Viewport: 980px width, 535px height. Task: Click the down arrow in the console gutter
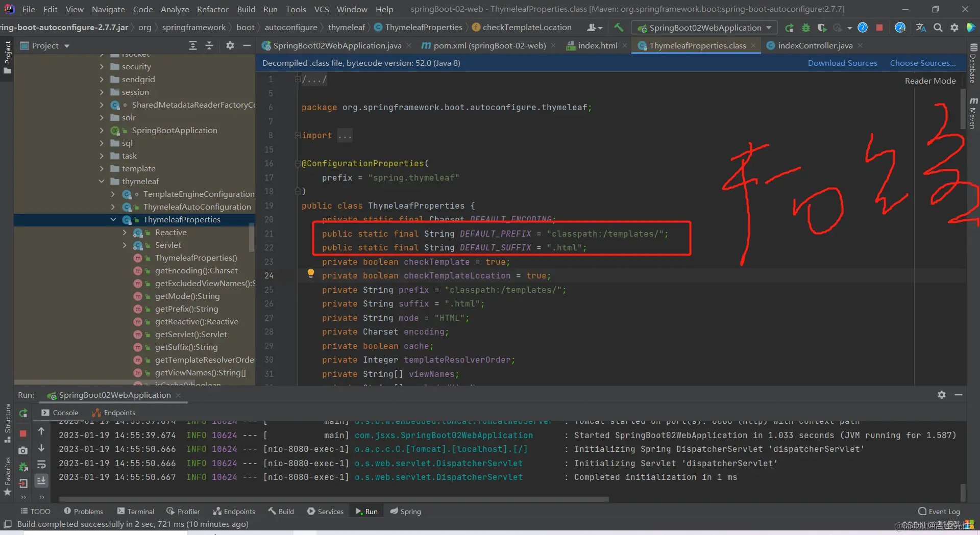coord(41,448)
